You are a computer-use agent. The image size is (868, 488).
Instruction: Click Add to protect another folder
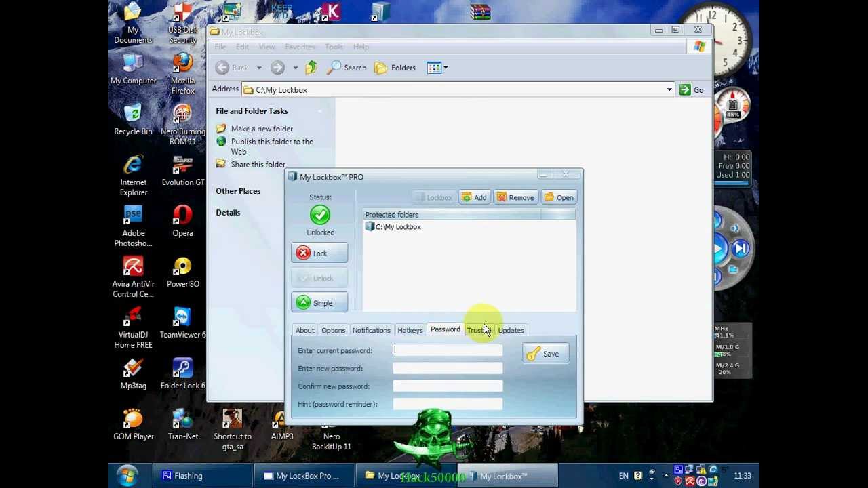click(474, 198)
